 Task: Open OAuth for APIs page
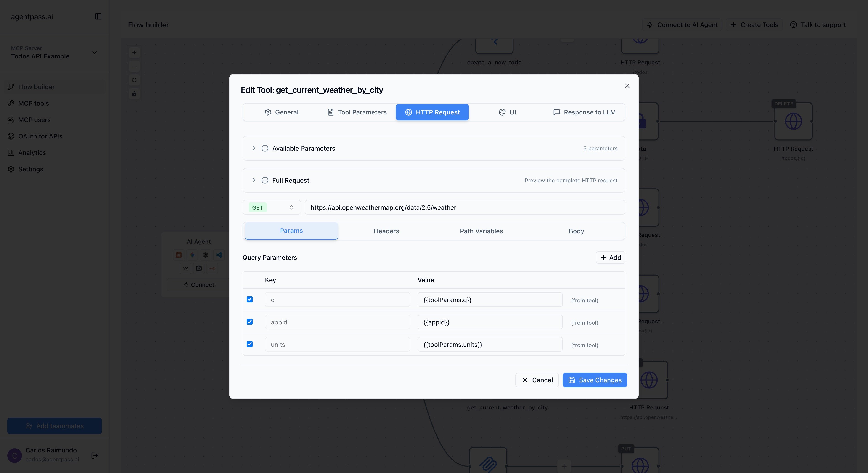54,136
